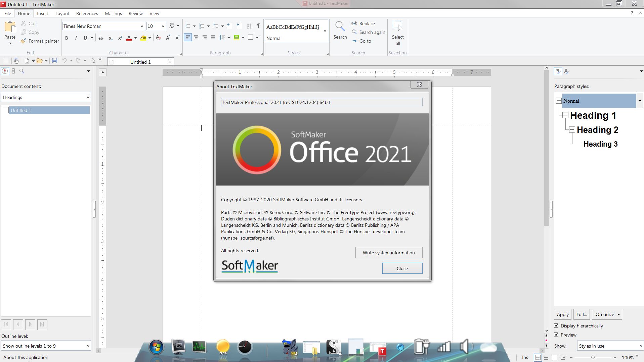Click the Save document icon
Screen dimensions: 644x362
(x=54, y=61)
